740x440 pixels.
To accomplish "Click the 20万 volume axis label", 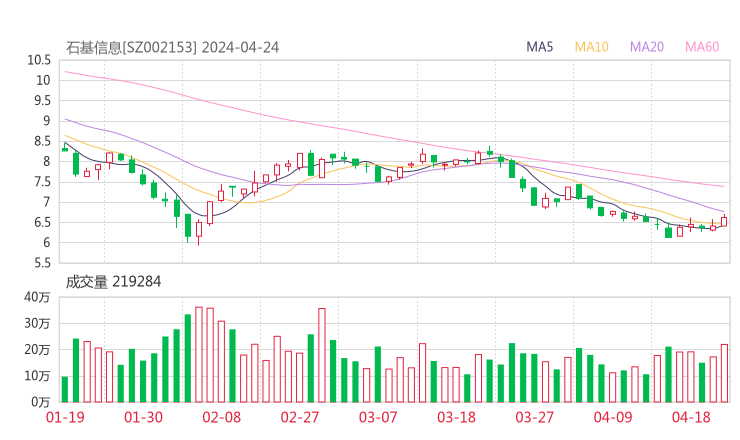I will [x=37, y=350].
